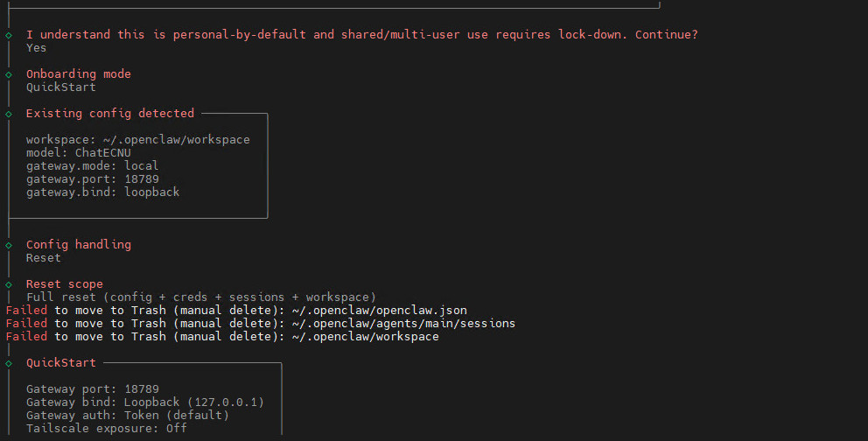Click the diamond marker beside QuickStart heading
This screenshot has width=868, height=441.
click(x=9, y=363)
